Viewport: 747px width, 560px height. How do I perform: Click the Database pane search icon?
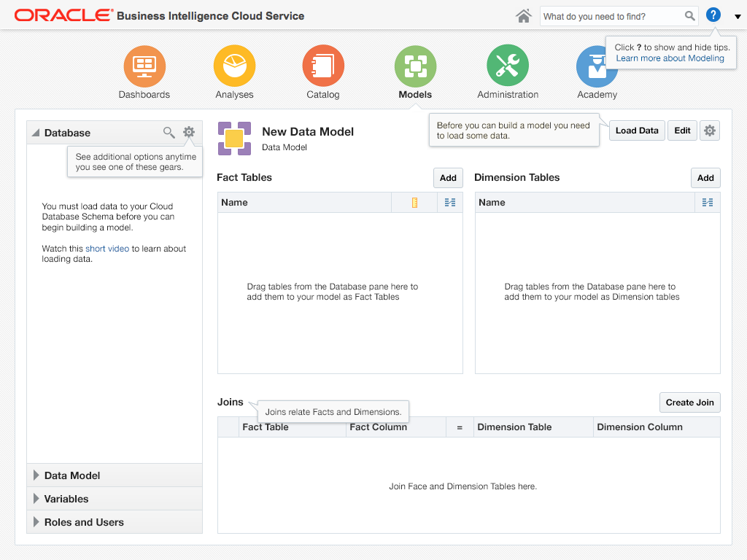[169, 132]
